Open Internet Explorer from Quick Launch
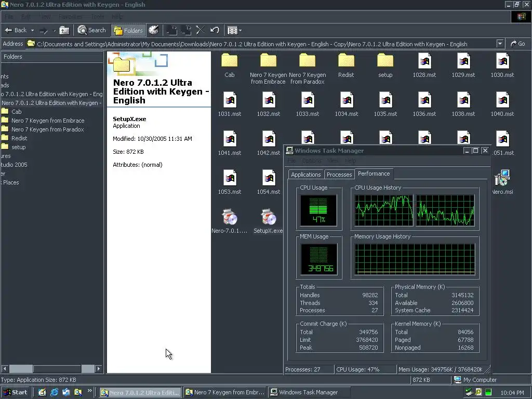Image resolution: width=532 pixels, height=399 pixels. tap(54, 392)
